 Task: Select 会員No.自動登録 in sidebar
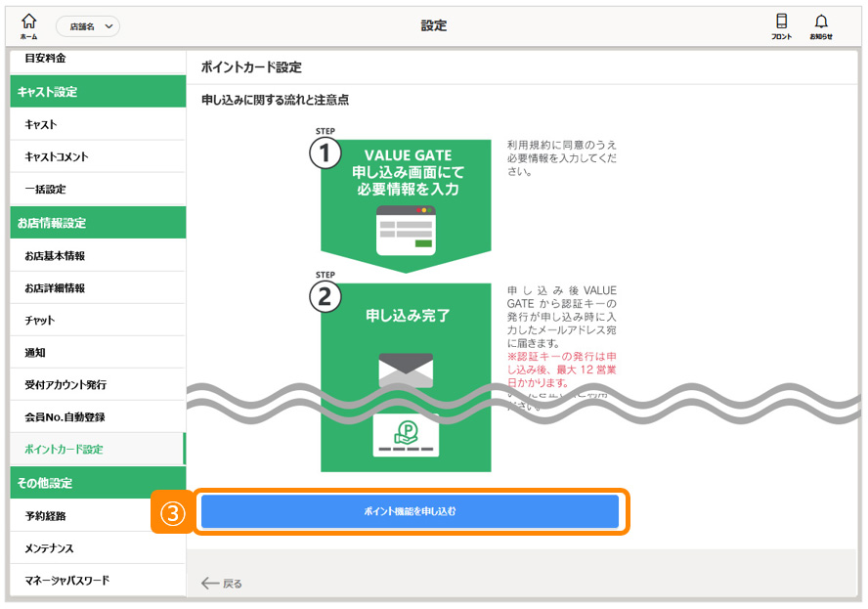(x=65, y=417)
